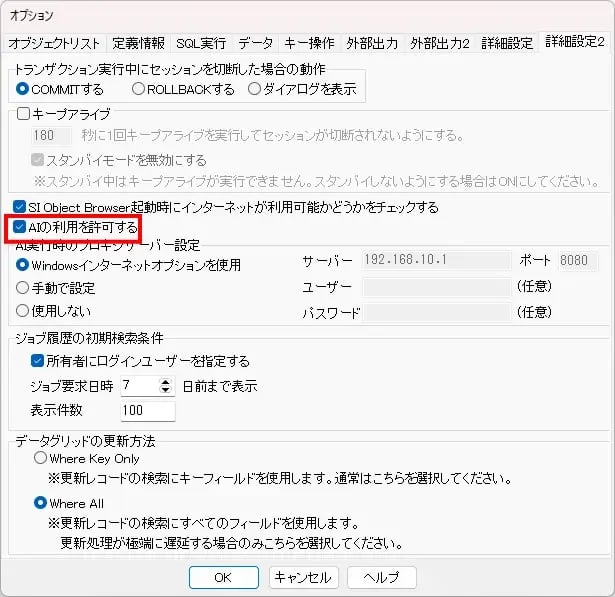The image size is (615, 597).
Task: Click the 表示件数 input field
Action: (146, 410)
